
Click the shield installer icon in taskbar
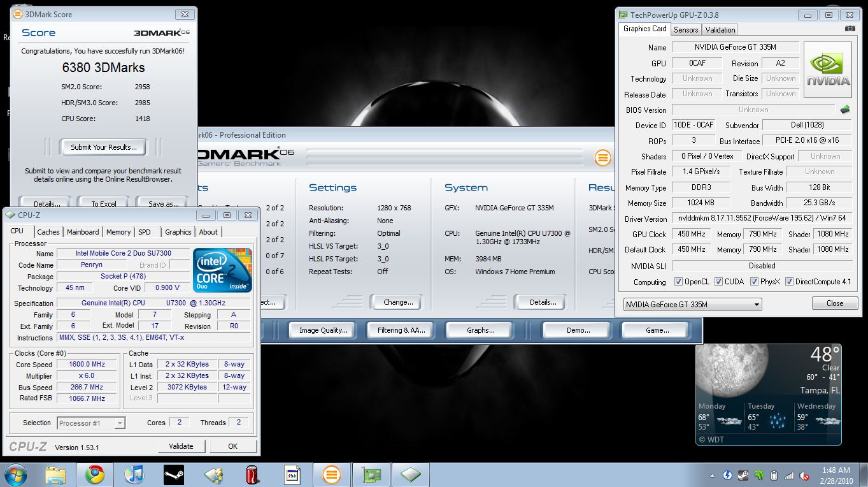[x=213, y=475]
